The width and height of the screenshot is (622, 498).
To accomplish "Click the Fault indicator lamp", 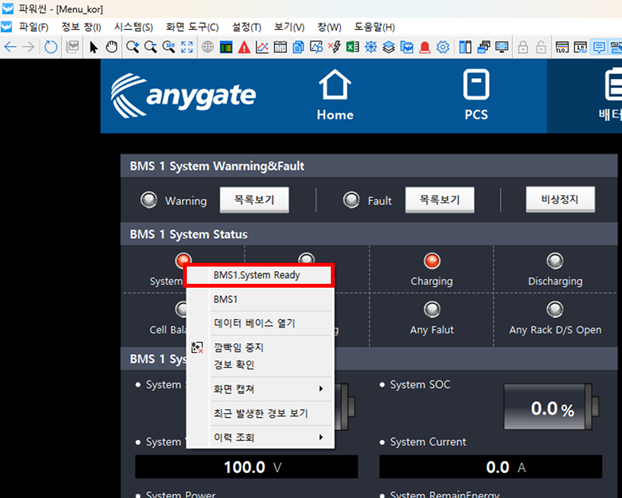I will click(x=351, y=200).
